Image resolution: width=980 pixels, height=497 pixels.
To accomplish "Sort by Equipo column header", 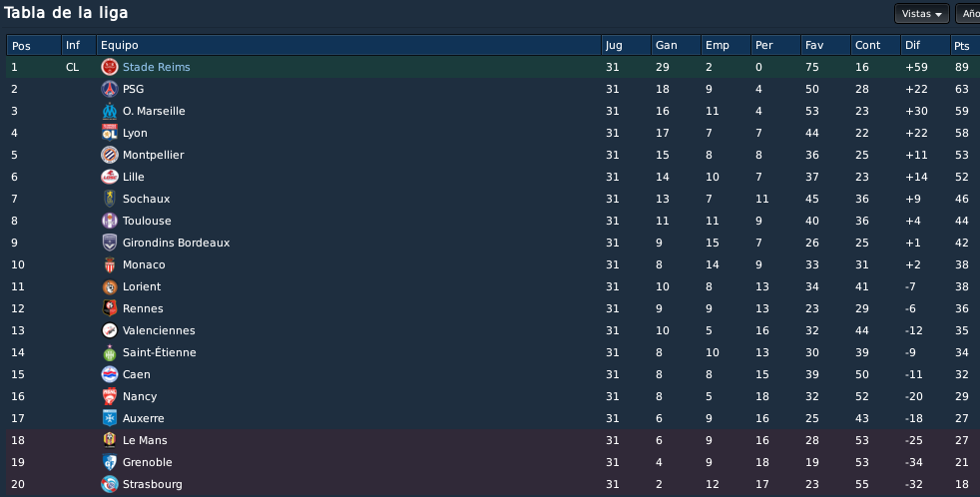I will tap(348, 45).
